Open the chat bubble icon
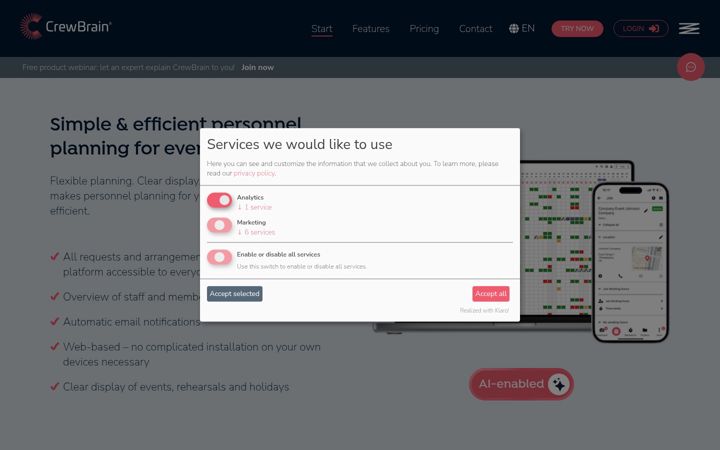 tap(691, 67)
